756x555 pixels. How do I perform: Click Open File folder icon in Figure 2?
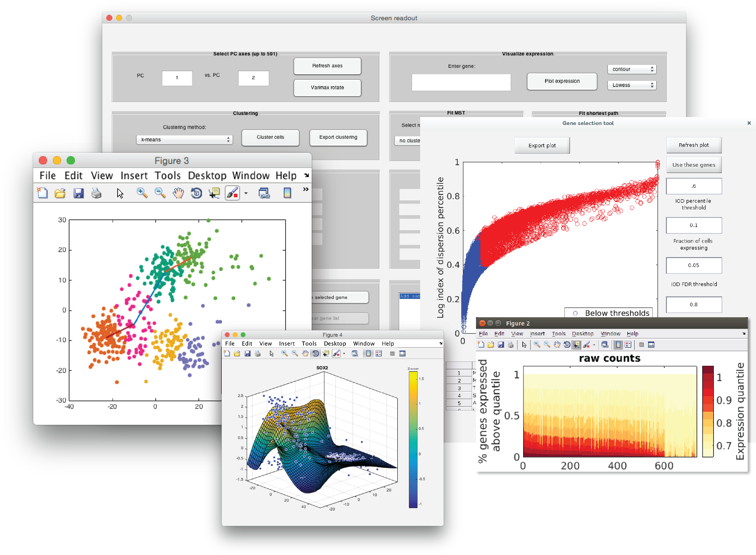[491, 345]
